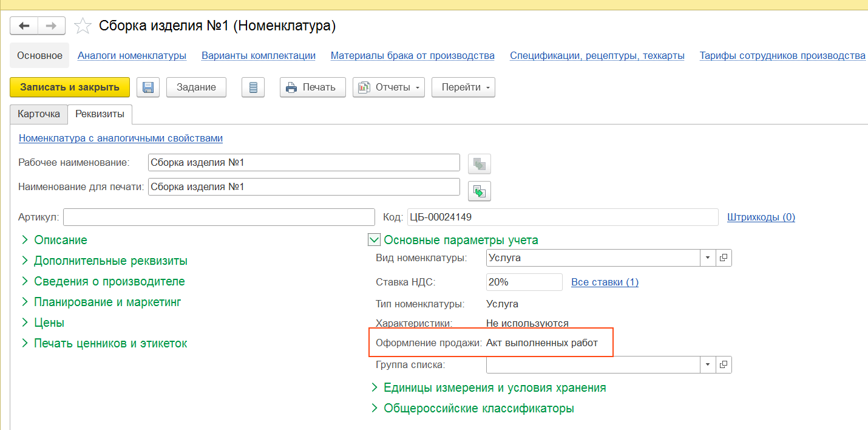The image size is (868, 430).
Task: Click the forward navigation arrow
Action: pos(52,26)
